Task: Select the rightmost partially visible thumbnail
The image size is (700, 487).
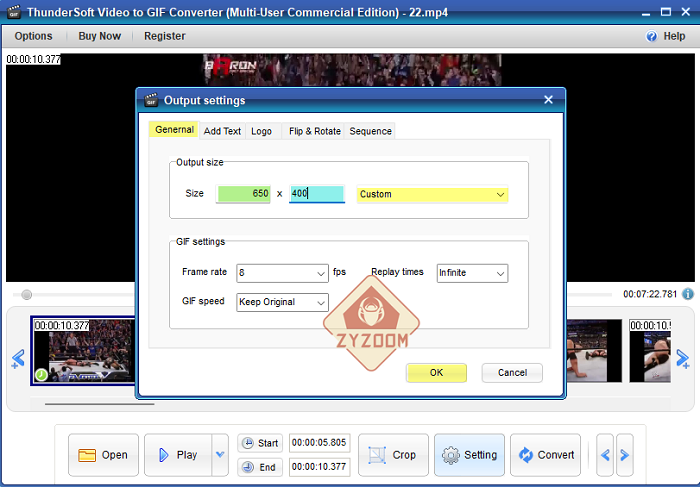Action: [650, 351]
